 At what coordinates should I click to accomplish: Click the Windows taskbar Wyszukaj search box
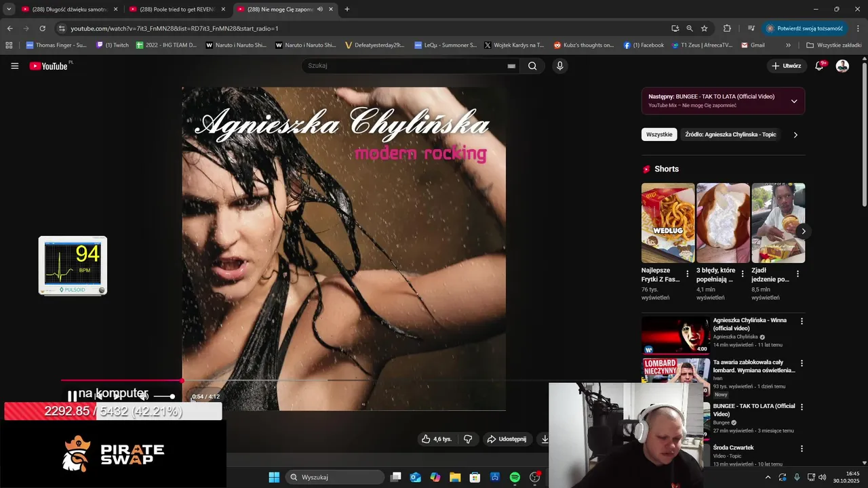(335, 477)
